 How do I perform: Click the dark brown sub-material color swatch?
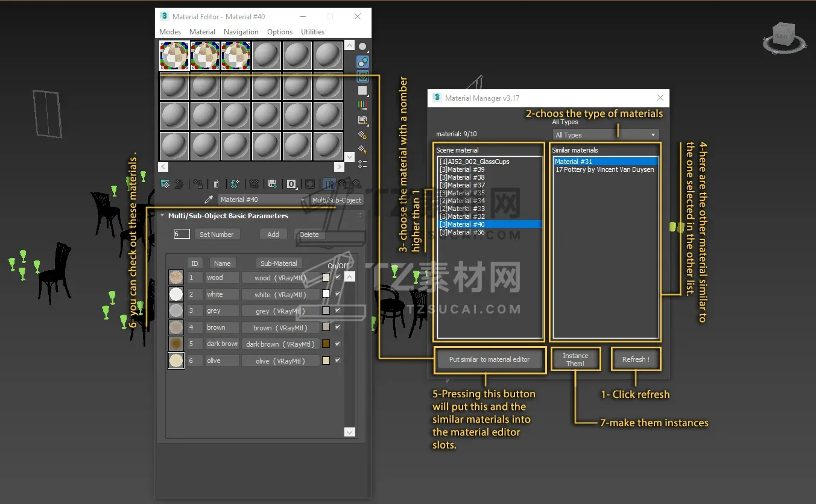(x=326, y=344)
